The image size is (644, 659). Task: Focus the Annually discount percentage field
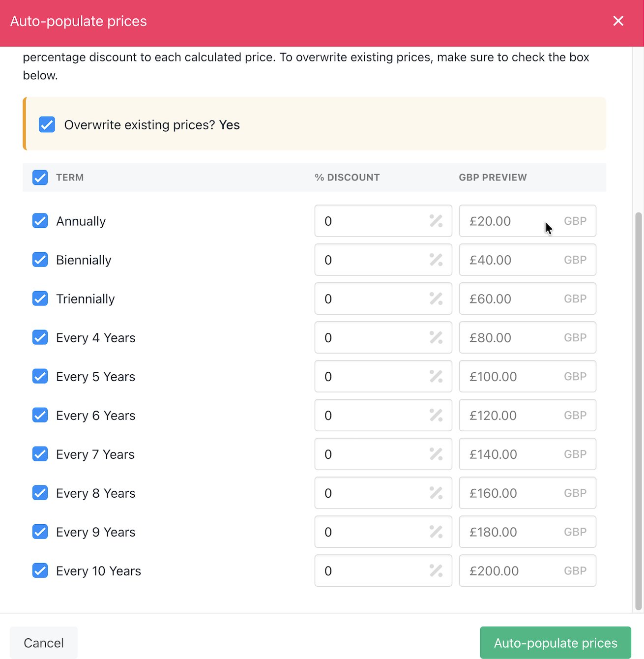tap(383, 221)
